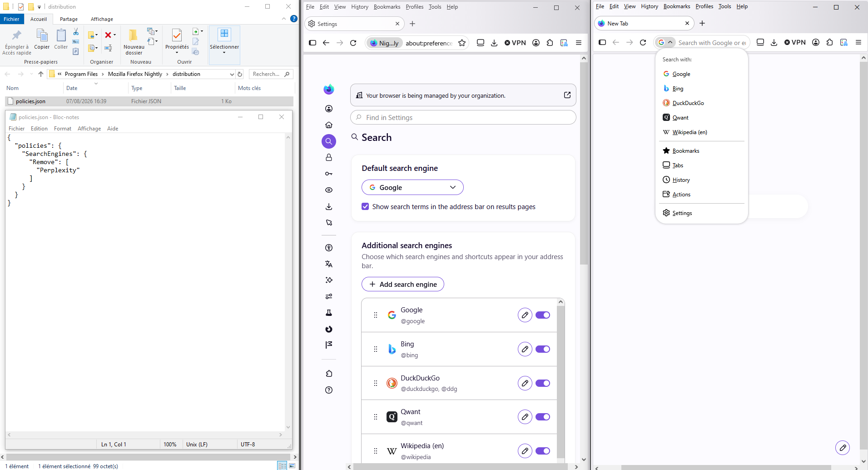Open Firefox Labs flask icon in sidebar
This screenshot has height=470, width=868.
pyautogui.click(x=329, y=313)
